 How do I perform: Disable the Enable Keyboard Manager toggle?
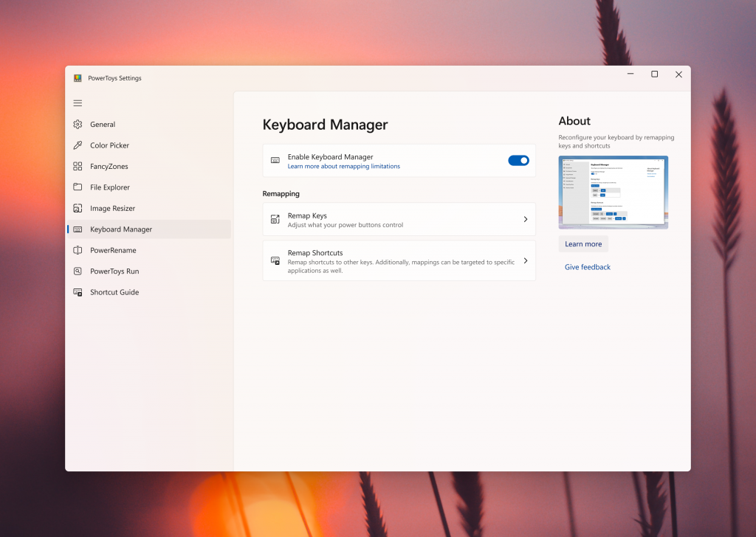tap(518, 161)
